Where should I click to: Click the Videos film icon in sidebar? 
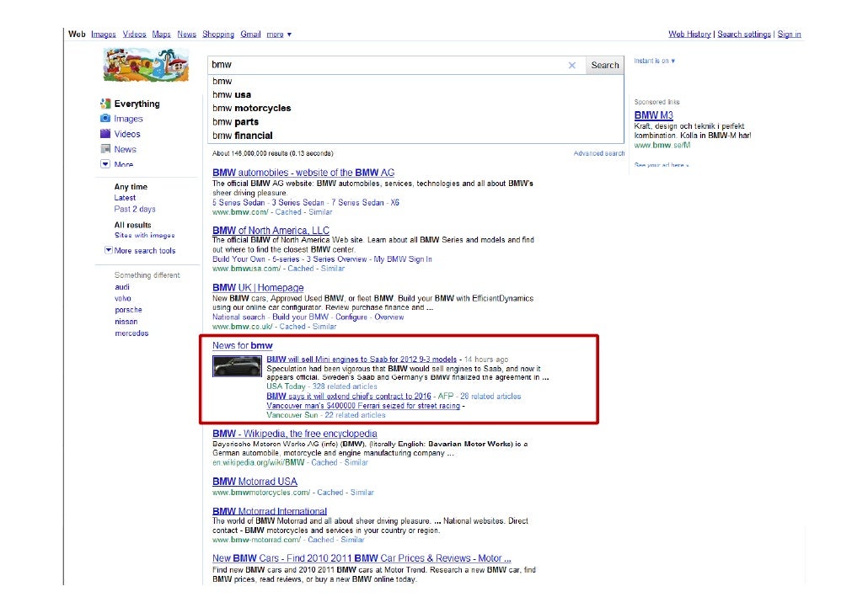105,133
